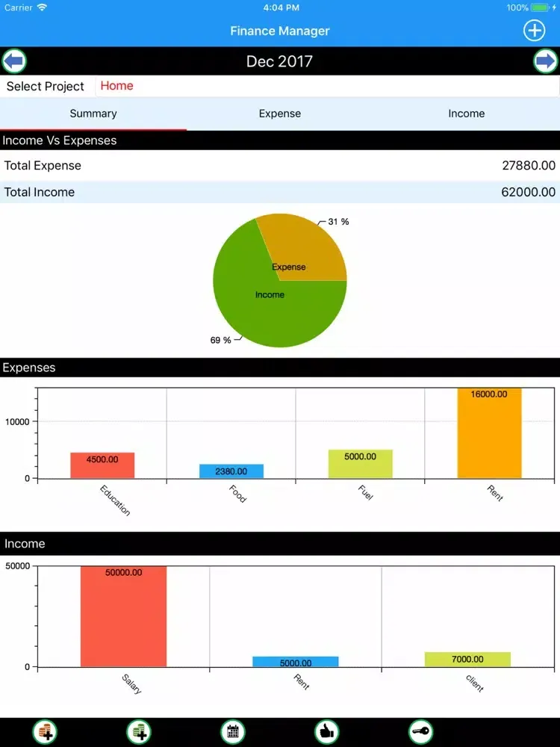
Task: Select the Food expense bar 2380.00
Action: [x=231, y=471]
